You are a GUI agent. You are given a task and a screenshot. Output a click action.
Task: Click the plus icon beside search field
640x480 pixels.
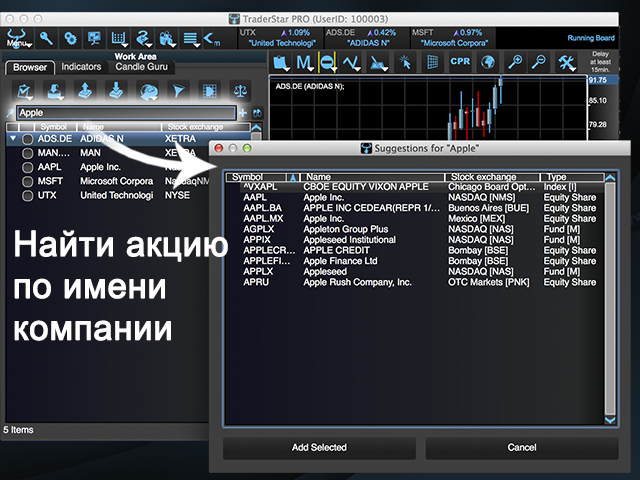(243, 113)
